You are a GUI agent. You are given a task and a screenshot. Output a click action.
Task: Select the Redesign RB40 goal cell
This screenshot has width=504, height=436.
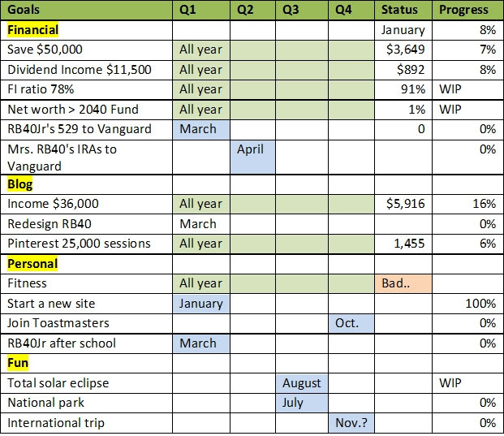click(86, 224)
